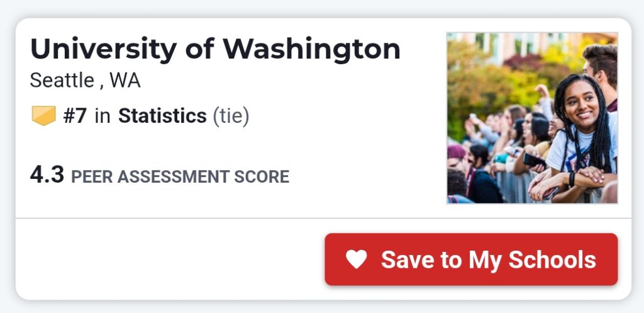Click the PEER ASSESSMENT SCORE label
Screen dimensions: 644x313
click(x=180, y=177)
